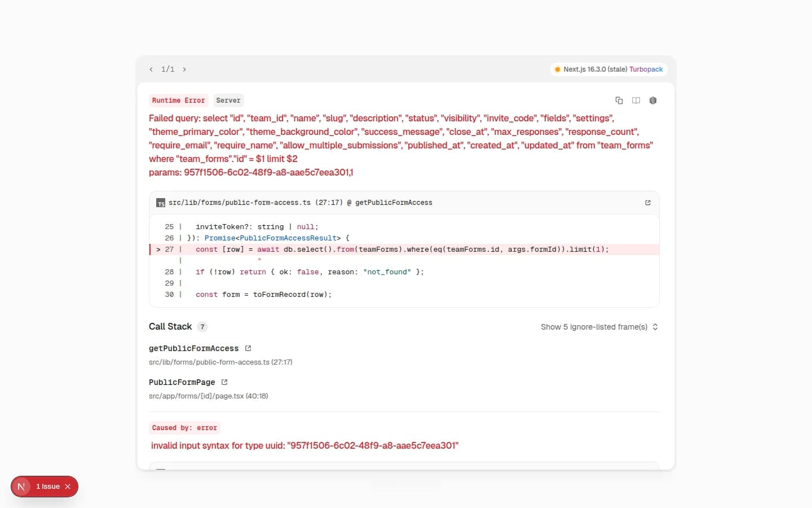This screenshot has height=508, width=812.
Task: Click the 1/1 error counter
Action: 167,69
